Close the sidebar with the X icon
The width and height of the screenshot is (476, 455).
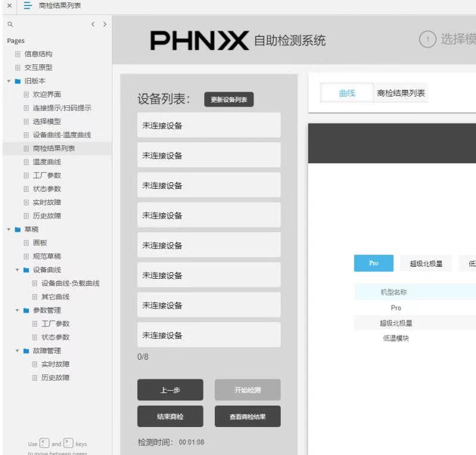[x=9, y=6]
